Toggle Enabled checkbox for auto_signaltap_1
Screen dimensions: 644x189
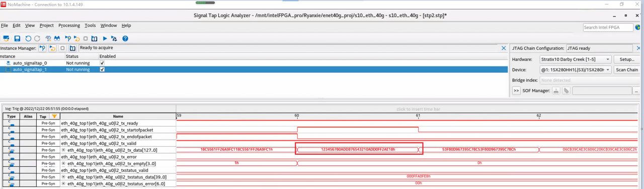(x=102, y=70)
